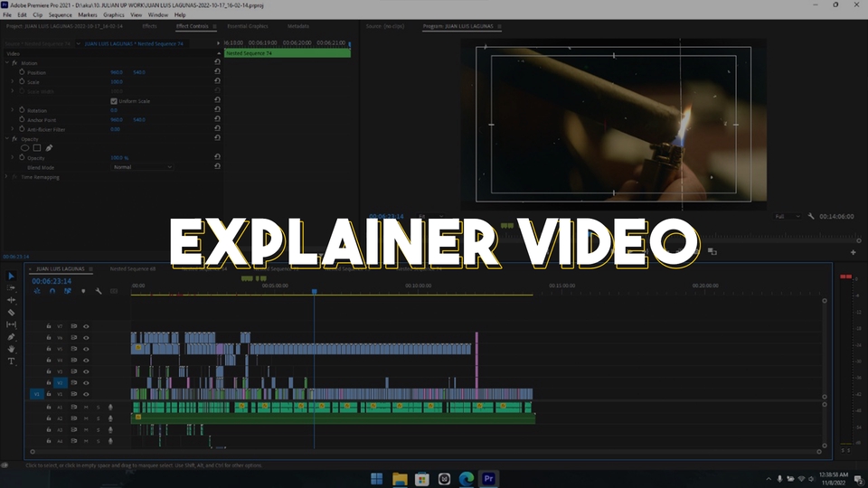Toggle Uniform Scale checkbox

pyautogui.click(x=114, y=101)
